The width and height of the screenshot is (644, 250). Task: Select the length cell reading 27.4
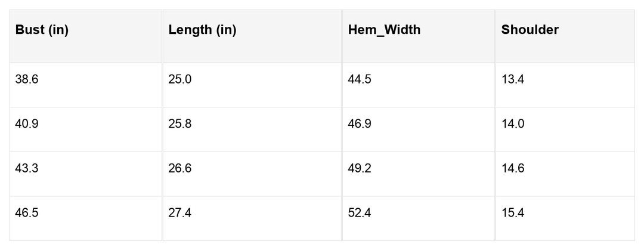coord(180,213)
